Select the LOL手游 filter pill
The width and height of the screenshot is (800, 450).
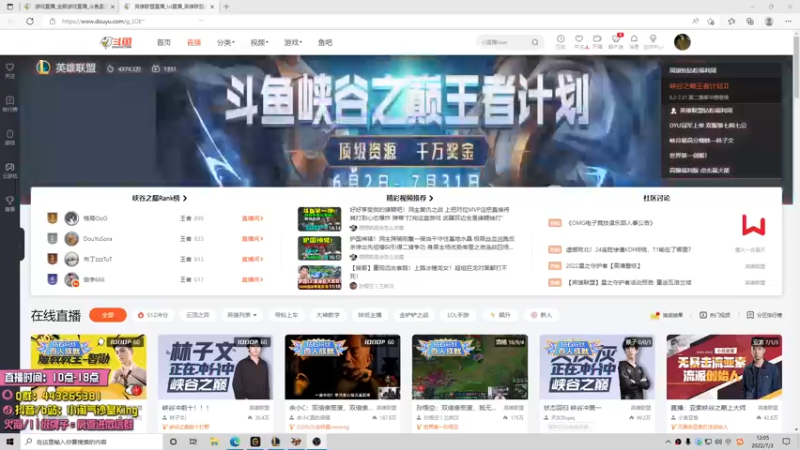pos(458,315)
